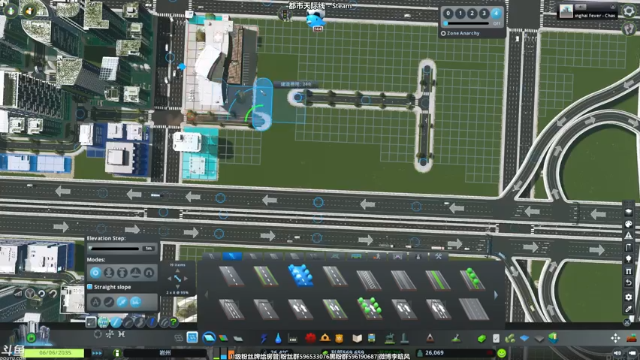Adjust the Elevation Step slider
640x360 pixels.
(115, 248)
